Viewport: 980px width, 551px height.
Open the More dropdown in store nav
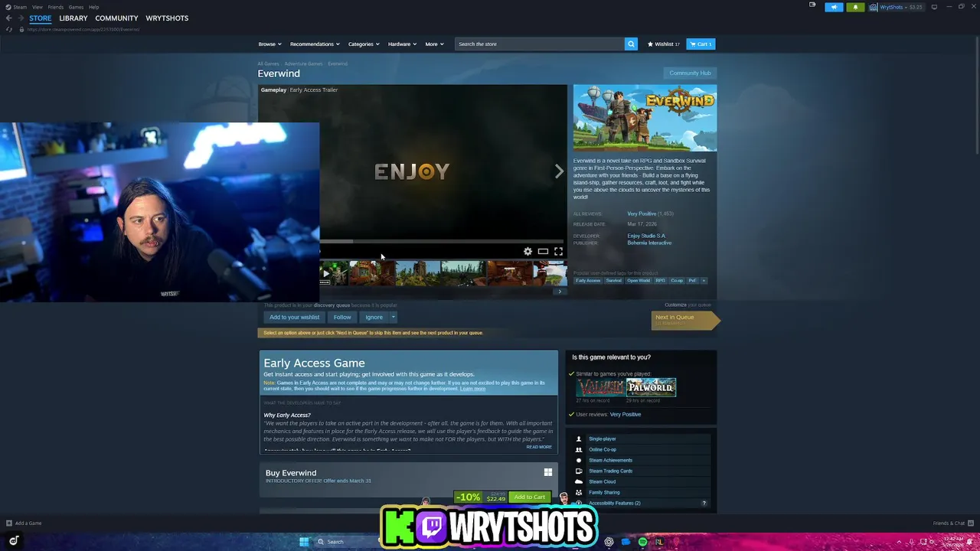(x=434, y=44)
